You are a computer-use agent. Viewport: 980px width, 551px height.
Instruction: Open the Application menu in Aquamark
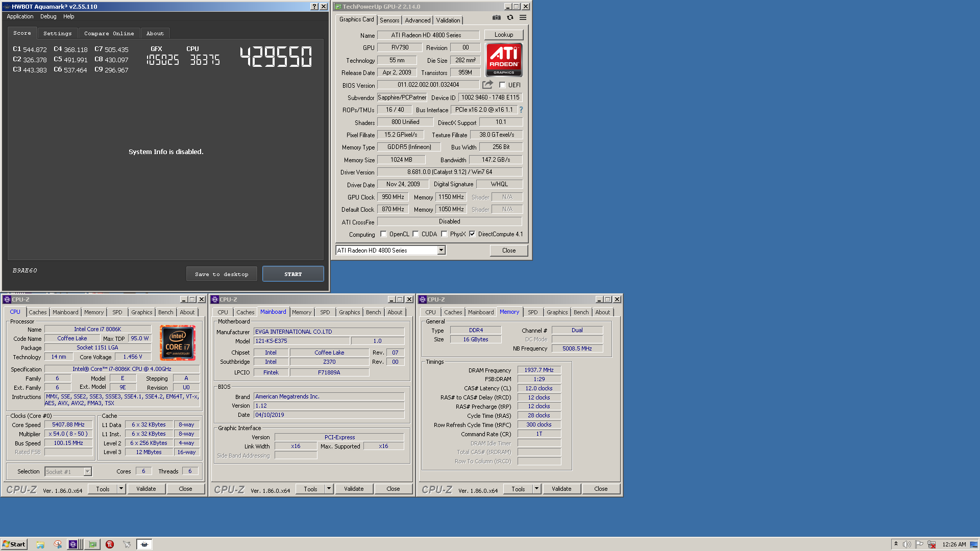click(20, 16)
